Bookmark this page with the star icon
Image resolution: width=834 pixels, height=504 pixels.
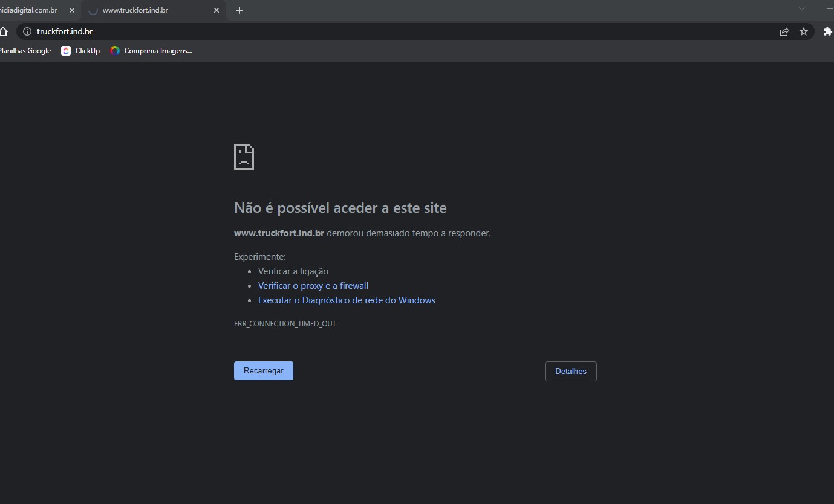pyautogui.click(x=804, y=31)
